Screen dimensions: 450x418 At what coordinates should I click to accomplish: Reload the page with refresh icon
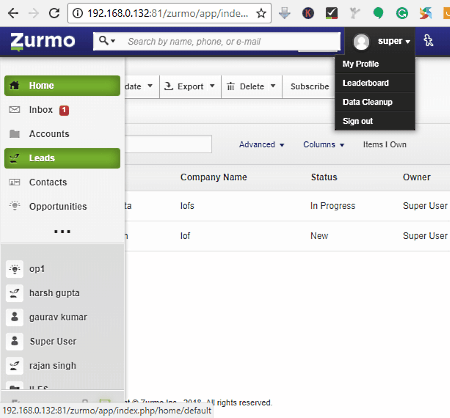point(54,13)
